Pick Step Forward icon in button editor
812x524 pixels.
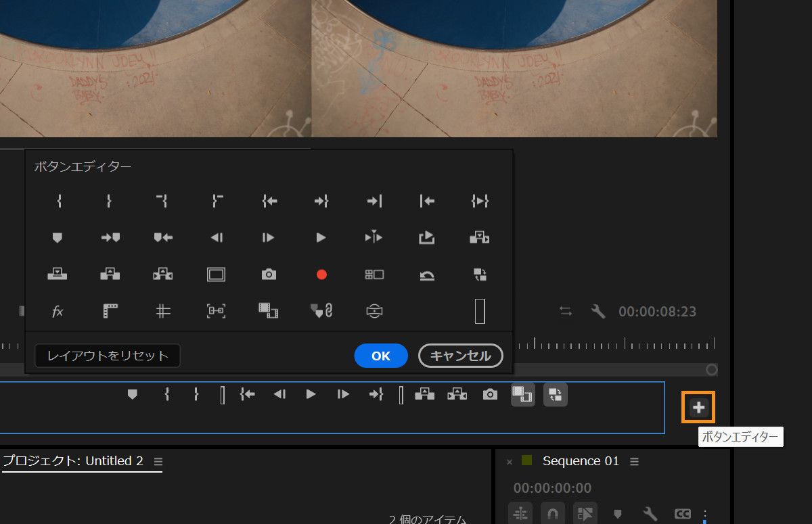(269, 237)
